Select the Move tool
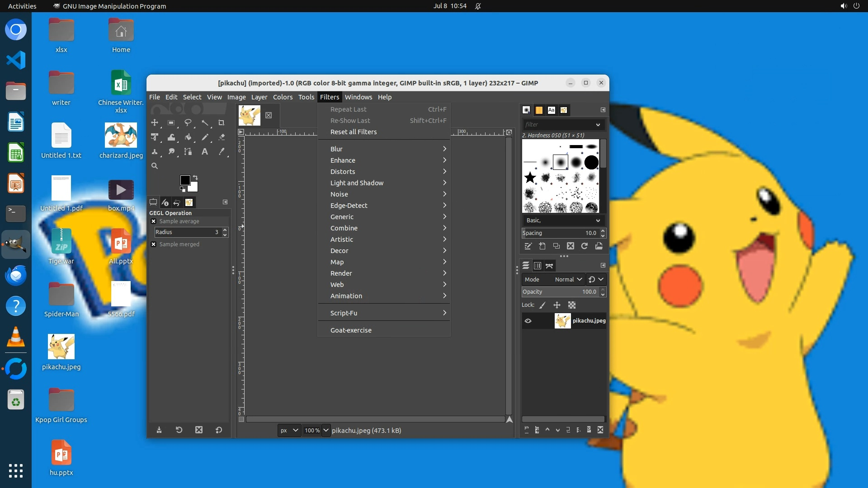This screenshot has width=868, height=488. 155,122
